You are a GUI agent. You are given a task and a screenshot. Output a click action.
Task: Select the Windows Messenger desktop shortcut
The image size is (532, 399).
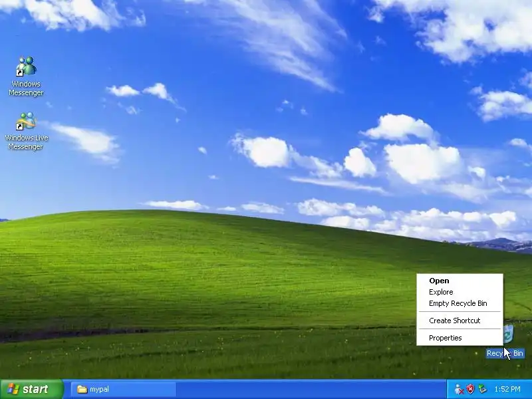[26, 76]
